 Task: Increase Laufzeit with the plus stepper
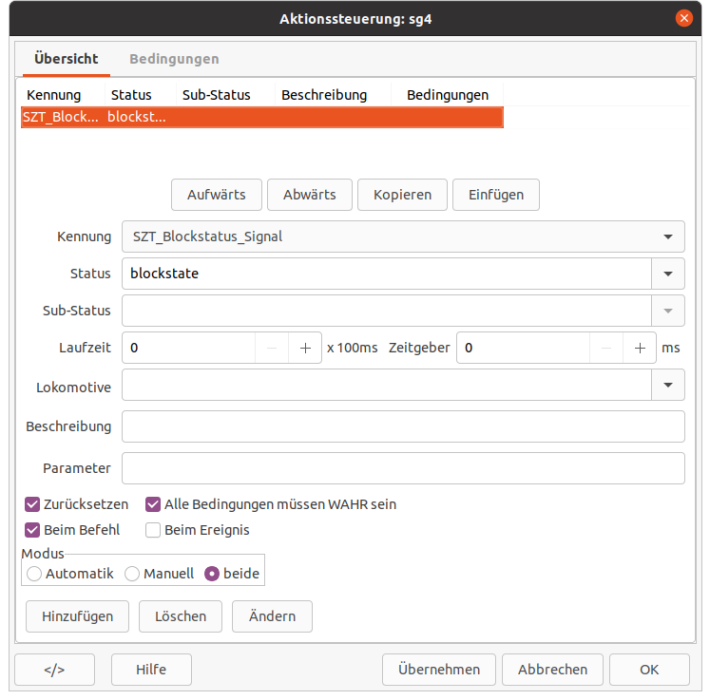pos(305,348)
